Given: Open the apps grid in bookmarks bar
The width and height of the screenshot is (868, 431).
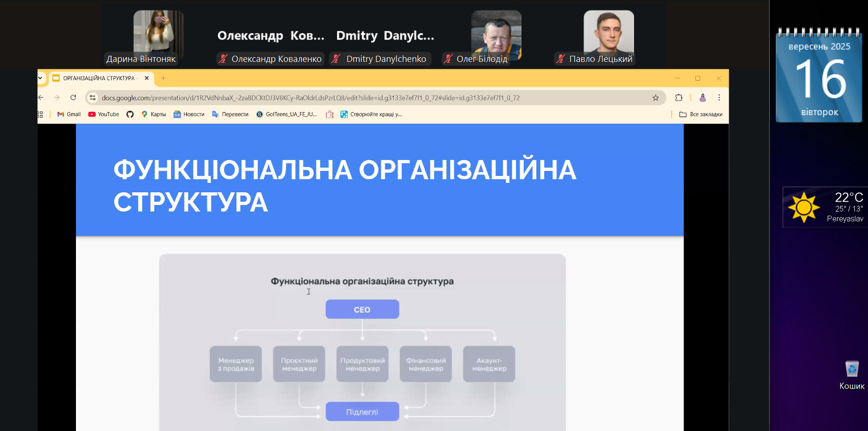Looking at the screenshot, I should click(40, 114).
